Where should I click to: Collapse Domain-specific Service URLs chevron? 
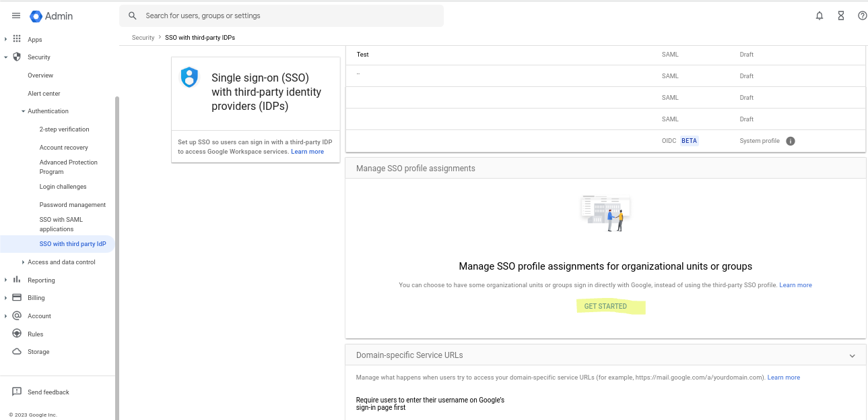click(852, 355)
